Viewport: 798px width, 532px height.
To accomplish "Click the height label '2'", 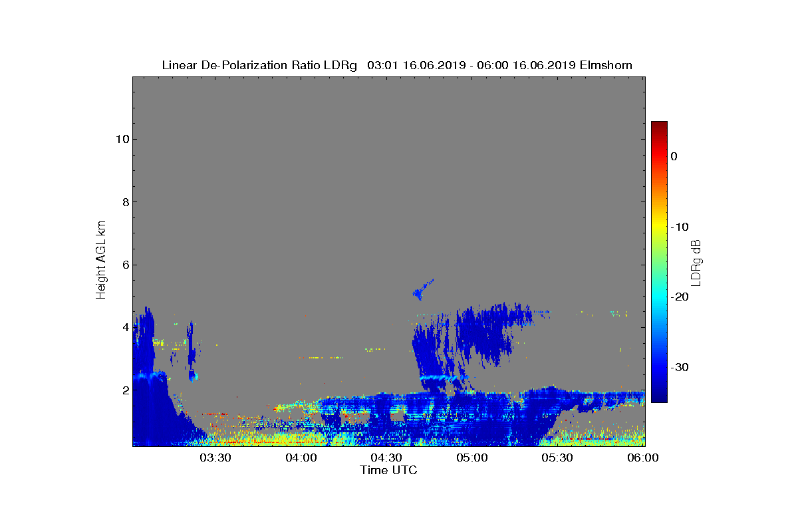I will (x=124, y=390).
